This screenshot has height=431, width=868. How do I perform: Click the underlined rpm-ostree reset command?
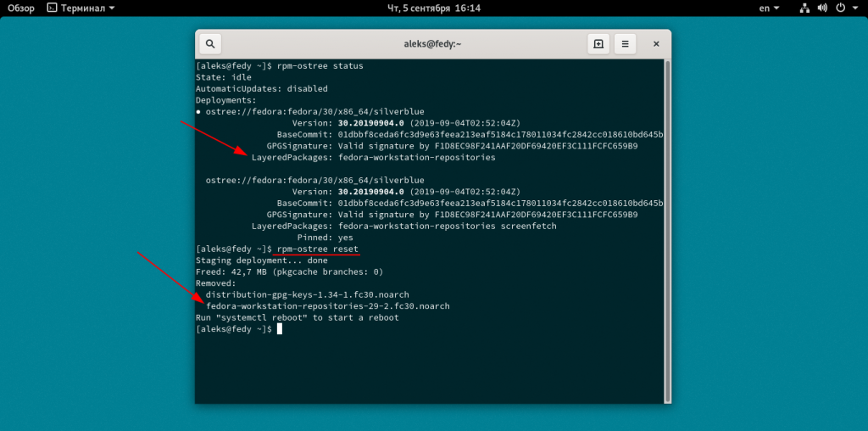tap(317, 249)
